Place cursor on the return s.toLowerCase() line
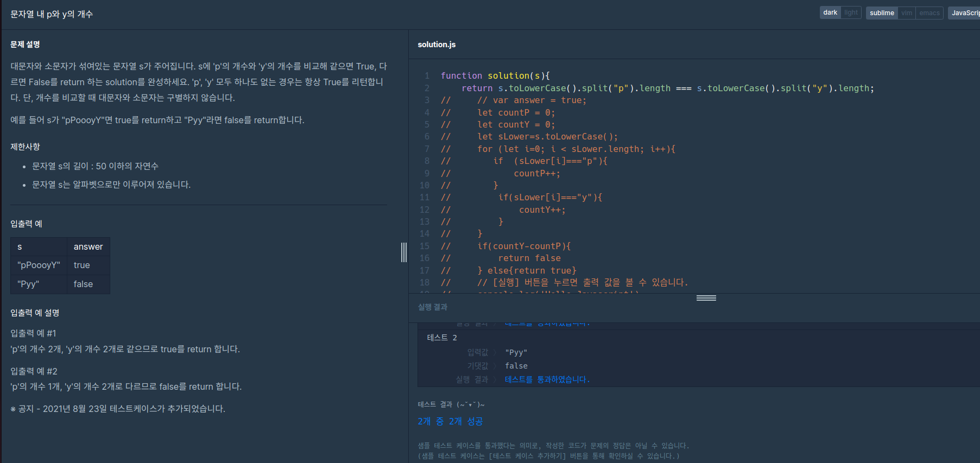Viewport: 980px width, 463px height. click(668, 88)
